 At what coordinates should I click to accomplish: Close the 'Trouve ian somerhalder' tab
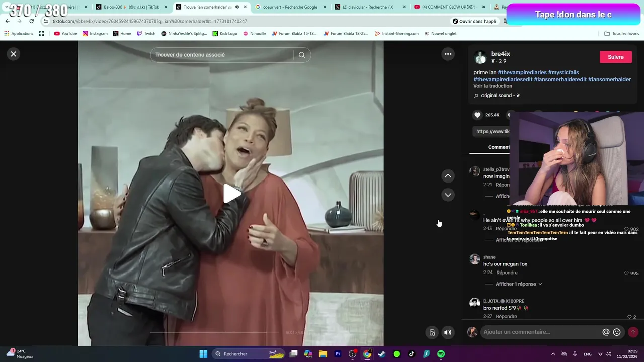click(245, 7)
